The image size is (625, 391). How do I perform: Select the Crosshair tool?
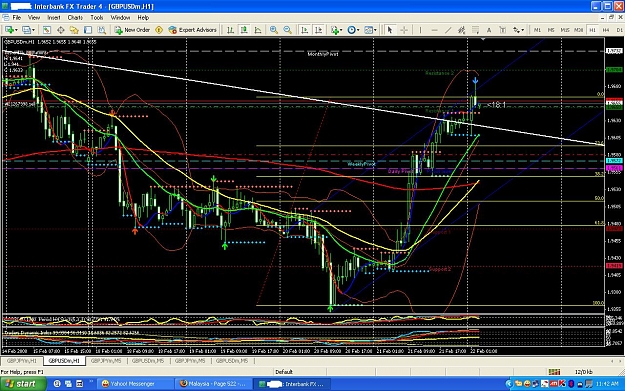click(x=404, y=30)
